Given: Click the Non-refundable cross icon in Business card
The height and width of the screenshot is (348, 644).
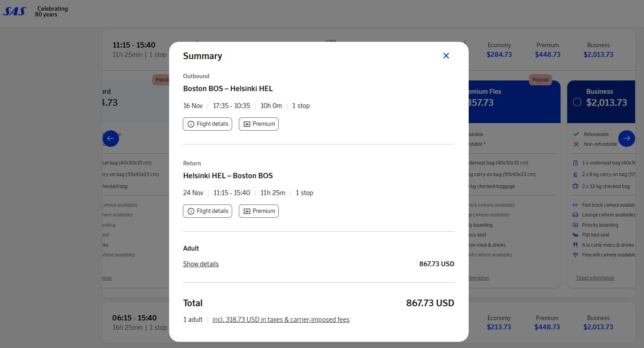Looking at the screenshot, I should tap(576, 144).
